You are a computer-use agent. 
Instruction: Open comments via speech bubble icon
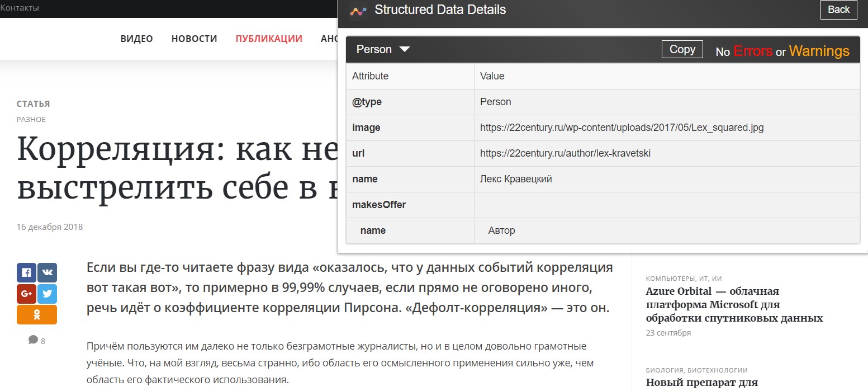[34, 340]
